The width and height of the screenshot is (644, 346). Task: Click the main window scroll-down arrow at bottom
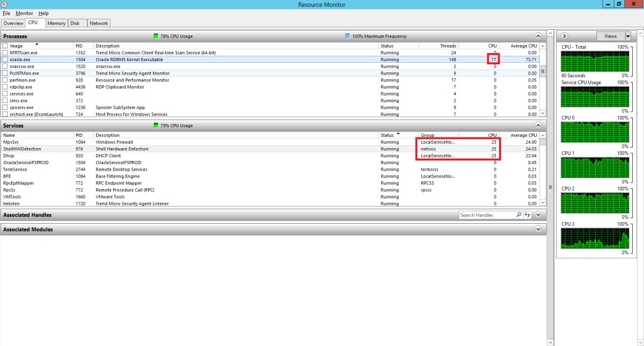pos(550,342)
